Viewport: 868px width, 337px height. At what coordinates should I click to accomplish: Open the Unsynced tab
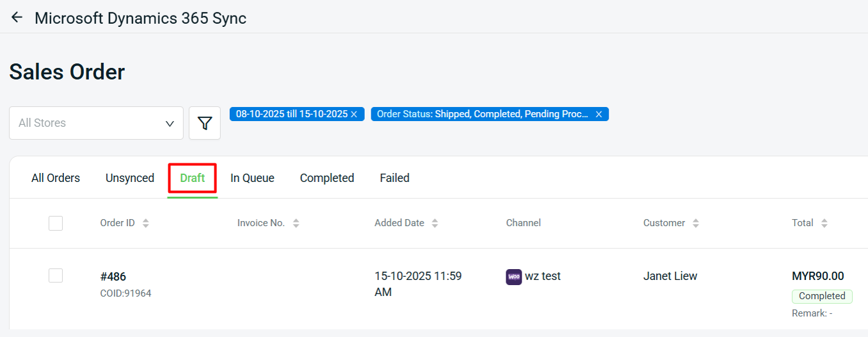130,178
